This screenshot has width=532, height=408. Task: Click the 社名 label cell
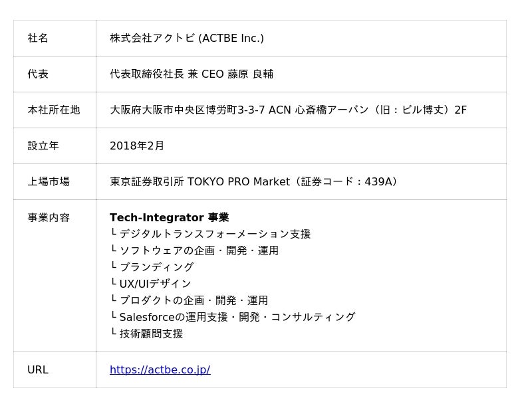pos(55,38)
